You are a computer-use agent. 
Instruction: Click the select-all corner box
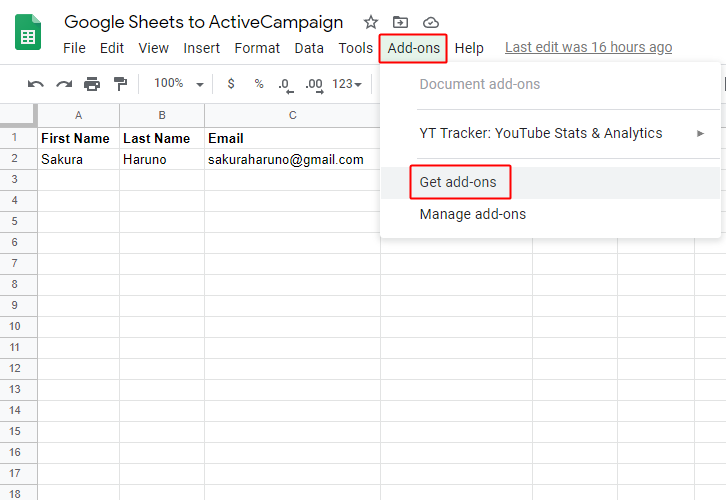pyautogui.click(x=19, y=115)
